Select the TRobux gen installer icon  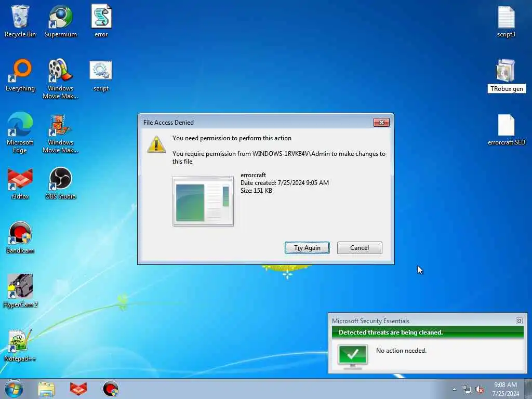click(506, 75)
